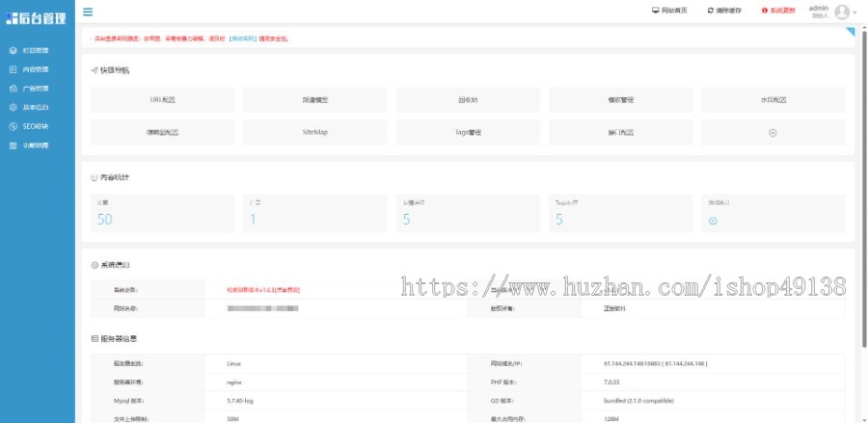Click the article count 50 card
Screen dimensions: 868x423
pos(162,213)
